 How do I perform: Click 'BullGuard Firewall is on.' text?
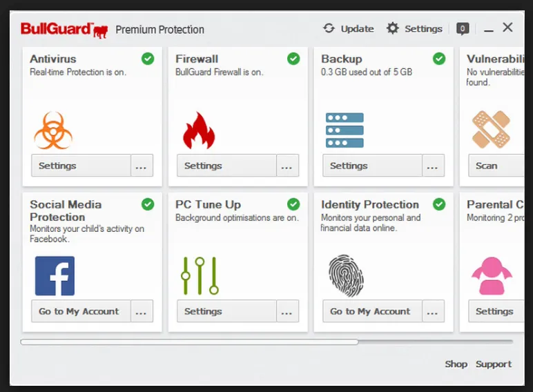click(220, 72)
